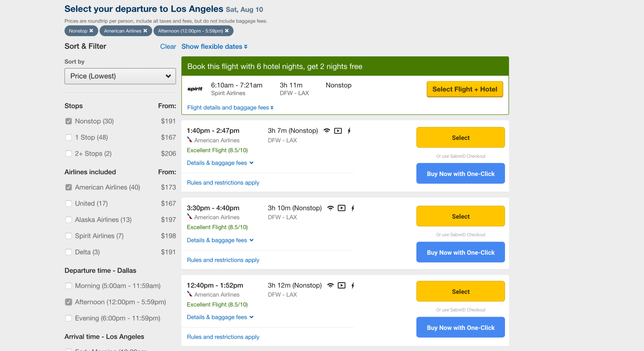
Task: Click power outlet icon on 1:40pm flight
Action: pos(349,131)
